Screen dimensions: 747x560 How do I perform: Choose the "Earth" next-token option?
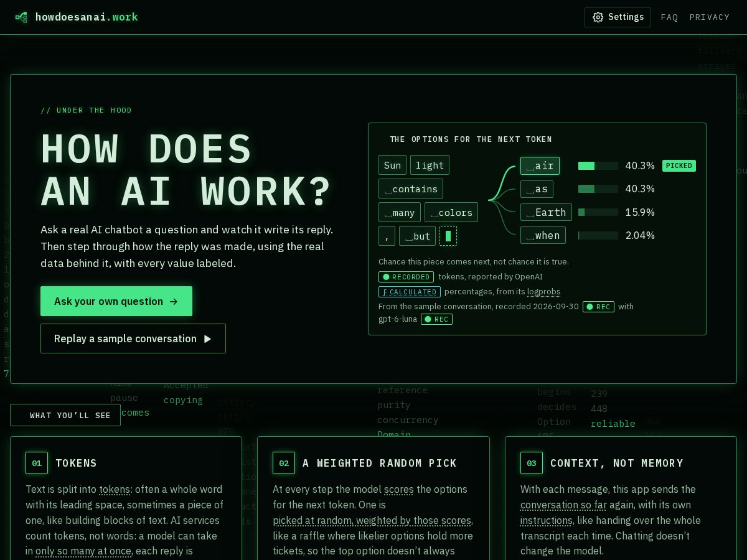click(x=546, y=212)
